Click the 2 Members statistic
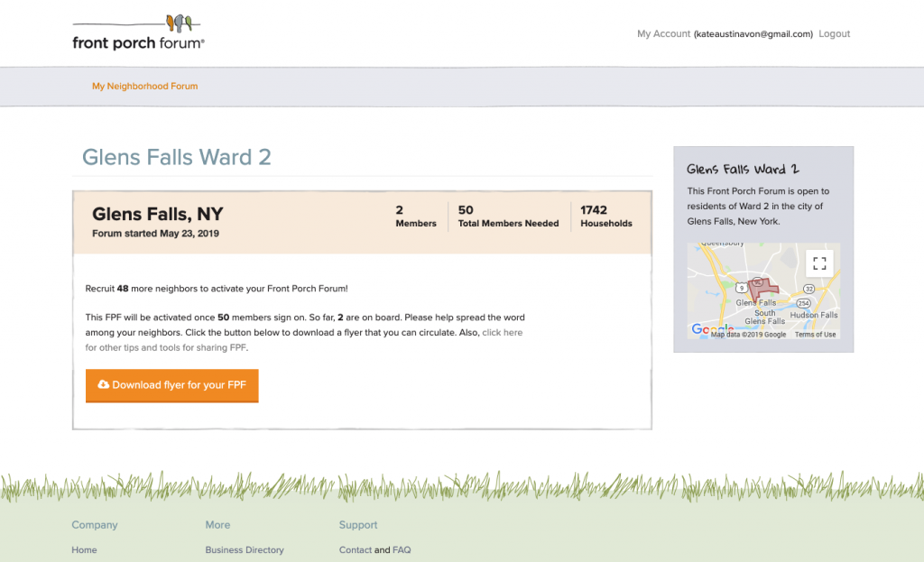This screenshot has height=562, width=924. (416, 217)
